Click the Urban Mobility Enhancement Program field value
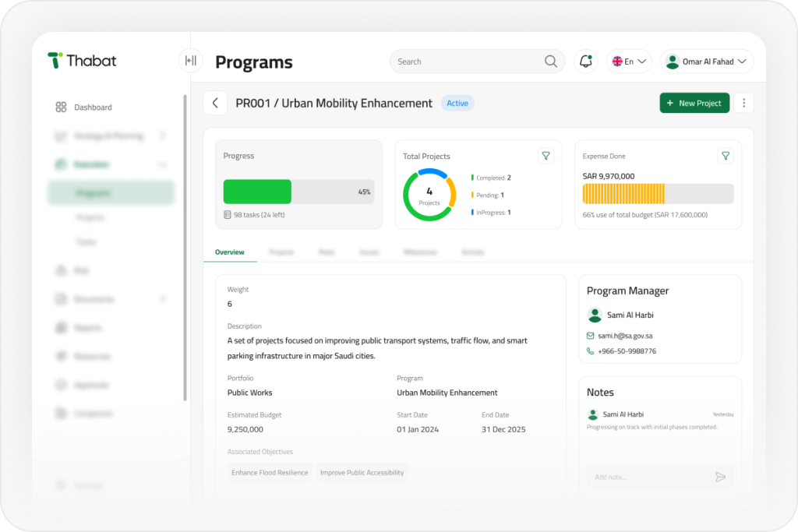The image size is (798, 532). coord(447,393)
